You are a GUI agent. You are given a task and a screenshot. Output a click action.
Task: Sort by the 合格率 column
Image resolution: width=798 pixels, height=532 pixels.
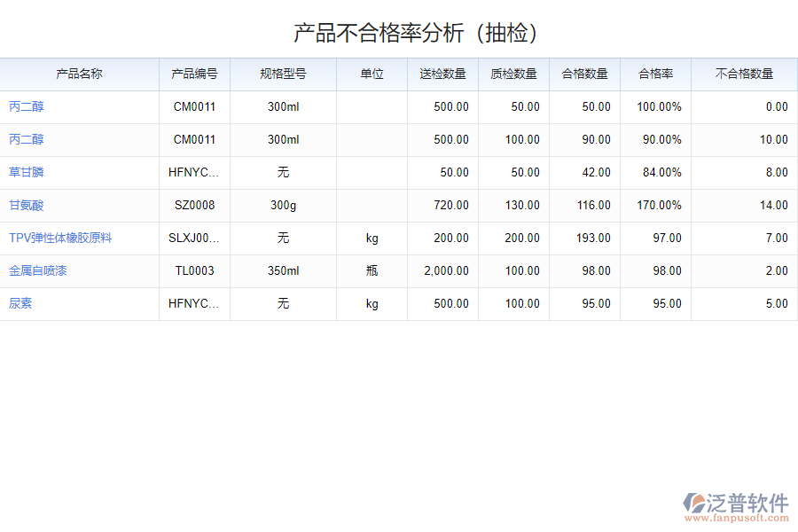[655, 74]
